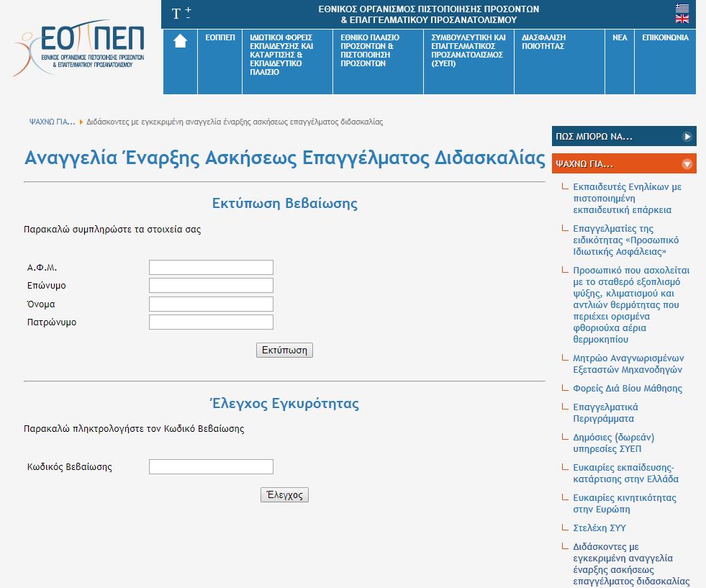Click the home icon in navigation bar
706x588 pixels.
coord(180,42)
